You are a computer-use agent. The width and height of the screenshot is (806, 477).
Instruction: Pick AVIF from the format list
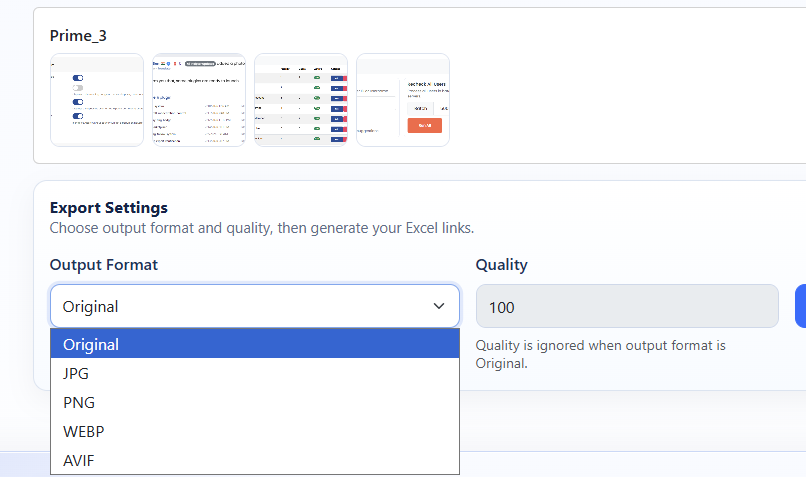254,460
